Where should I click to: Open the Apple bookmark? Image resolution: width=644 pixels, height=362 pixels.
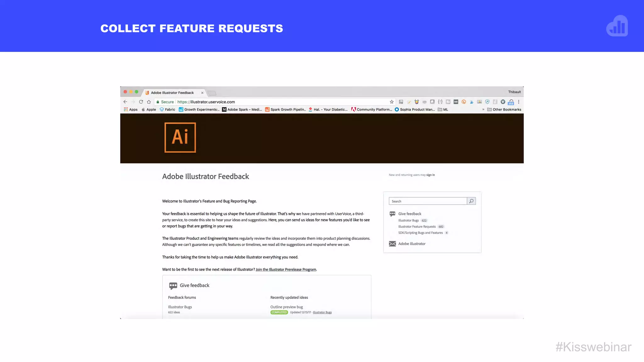tap(149, 109)
